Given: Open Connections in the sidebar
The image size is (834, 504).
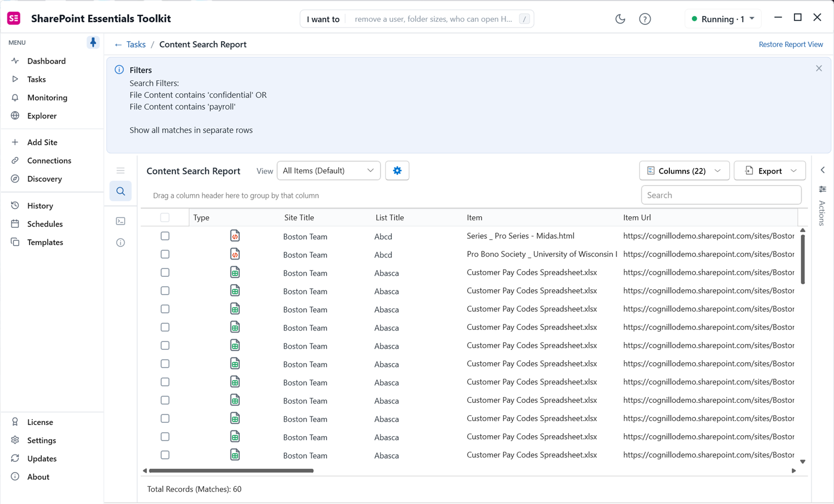Looking at the screenshot, I should click(x=49, y=161).
